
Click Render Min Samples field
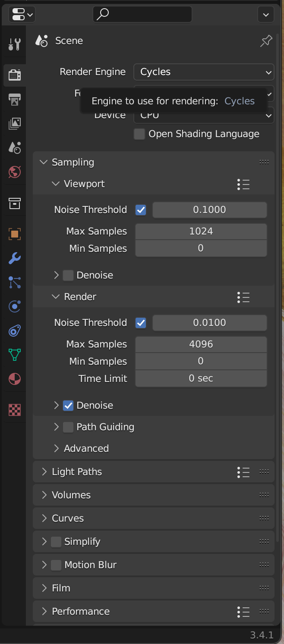201,361
